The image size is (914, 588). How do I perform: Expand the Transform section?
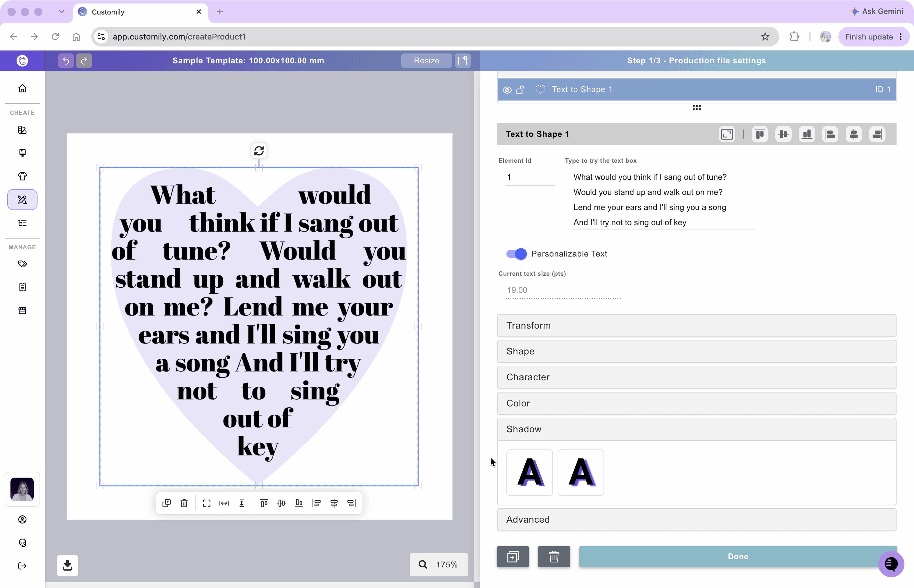coord(696,325)
